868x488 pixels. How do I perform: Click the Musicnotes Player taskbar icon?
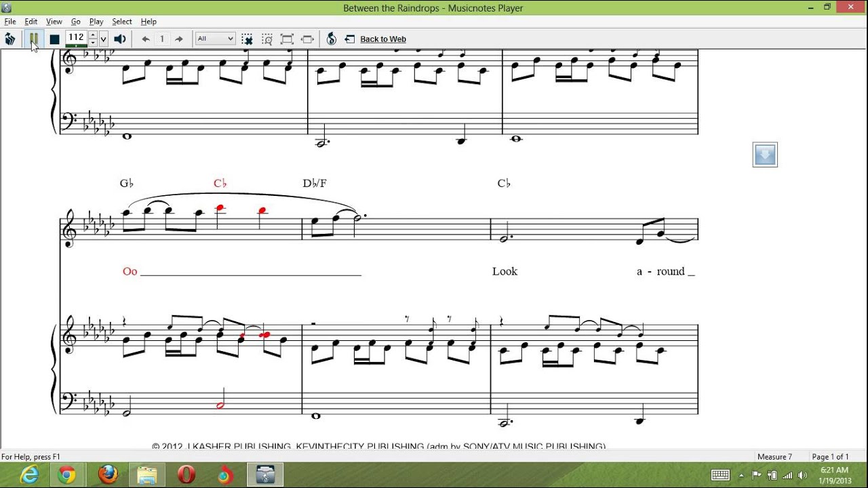coord(265,475)
